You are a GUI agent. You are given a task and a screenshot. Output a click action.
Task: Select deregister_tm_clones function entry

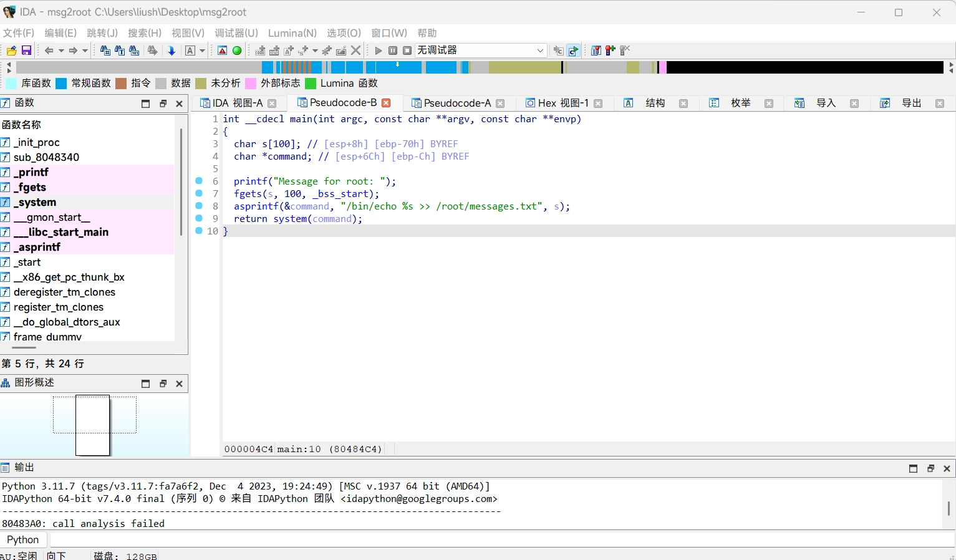point(87,292)
